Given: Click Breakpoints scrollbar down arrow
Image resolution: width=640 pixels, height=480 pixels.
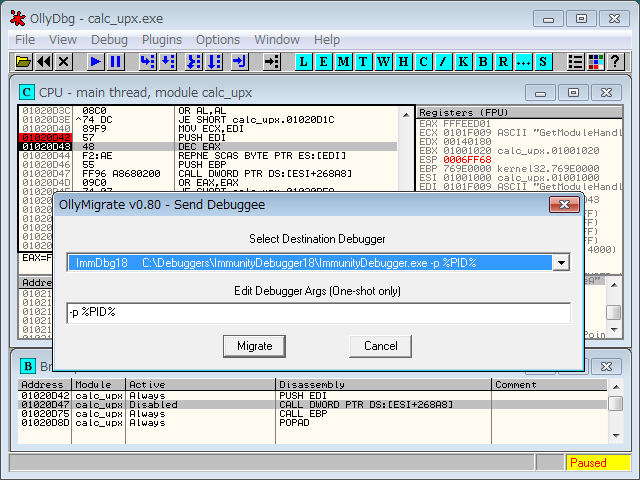Looking at the screenshot, I should (615, 436).
